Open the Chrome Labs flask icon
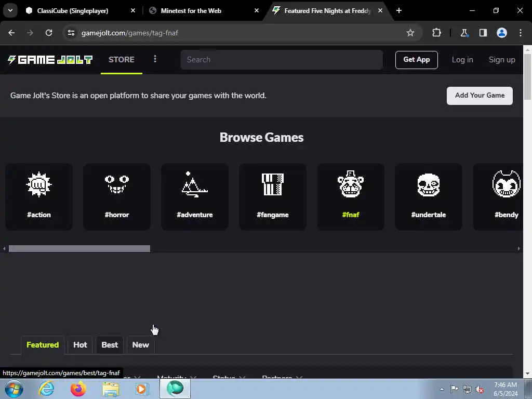This screenshot has width=532, height=399. 464,33
